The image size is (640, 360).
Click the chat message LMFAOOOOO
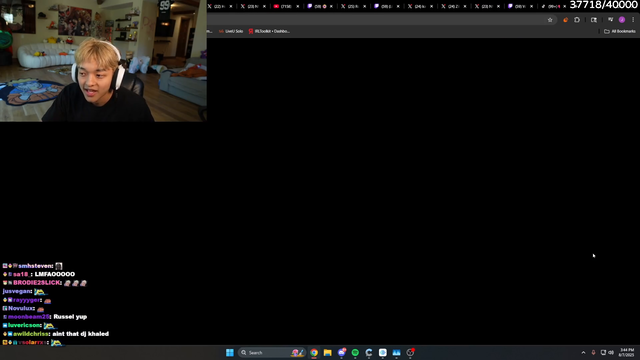pos(55,274)
